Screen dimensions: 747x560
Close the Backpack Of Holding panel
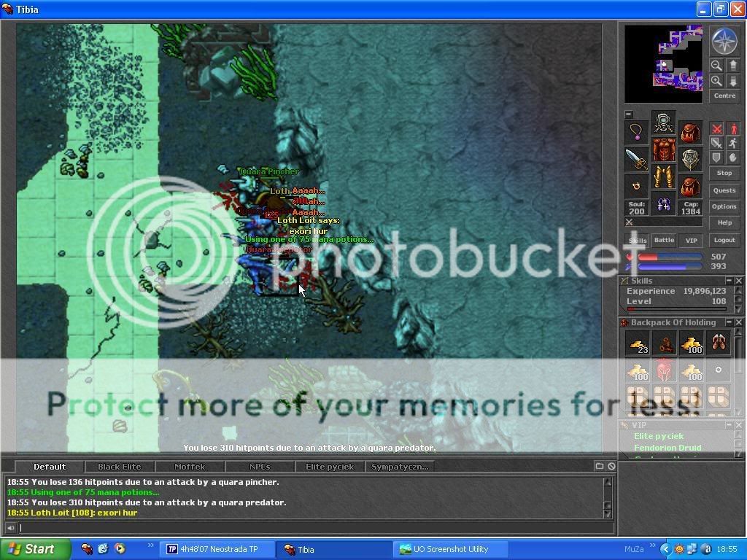(x=738, y=322)
